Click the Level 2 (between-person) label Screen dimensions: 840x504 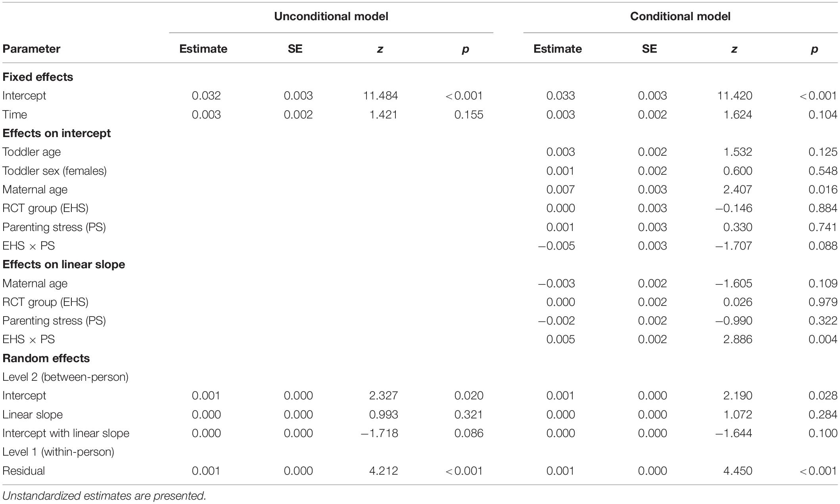coord(65,377)
